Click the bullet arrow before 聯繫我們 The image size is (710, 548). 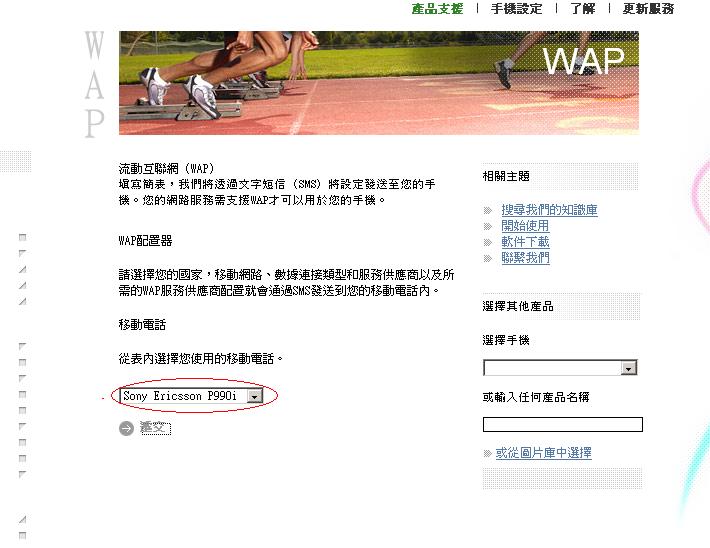(x=488, y=259)
